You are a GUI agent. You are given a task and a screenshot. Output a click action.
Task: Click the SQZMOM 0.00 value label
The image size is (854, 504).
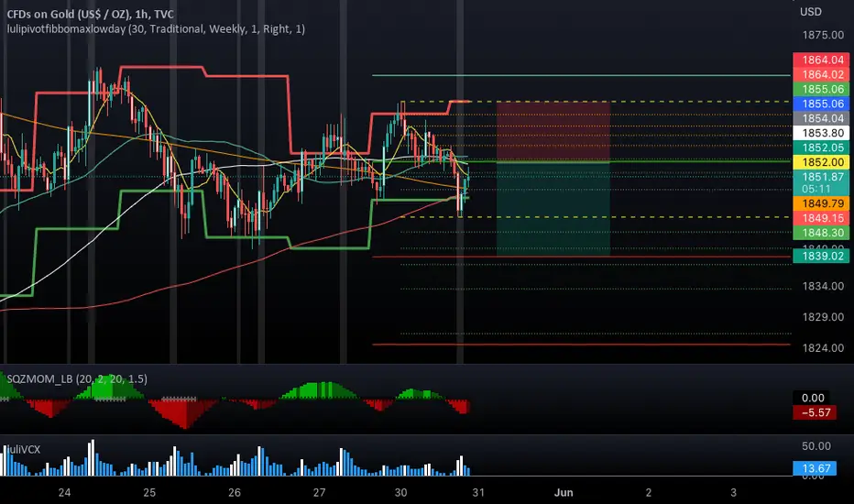(813, 398)
